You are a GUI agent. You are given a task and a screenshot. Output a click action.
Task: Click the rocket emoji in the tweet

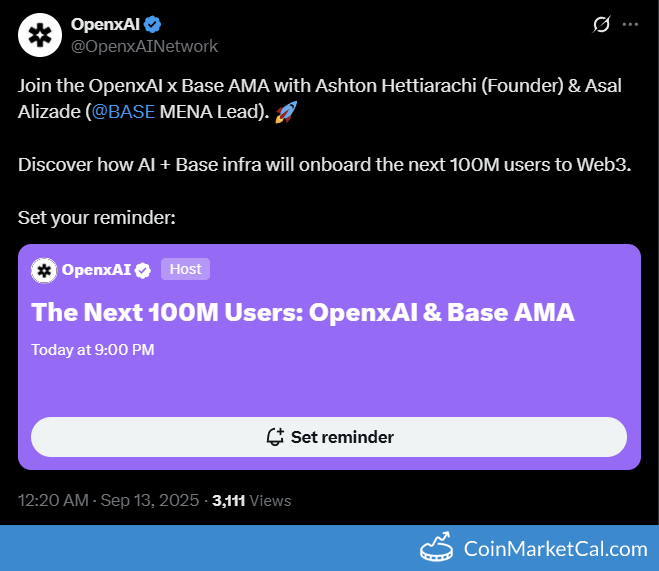click(x=286, y=112)
